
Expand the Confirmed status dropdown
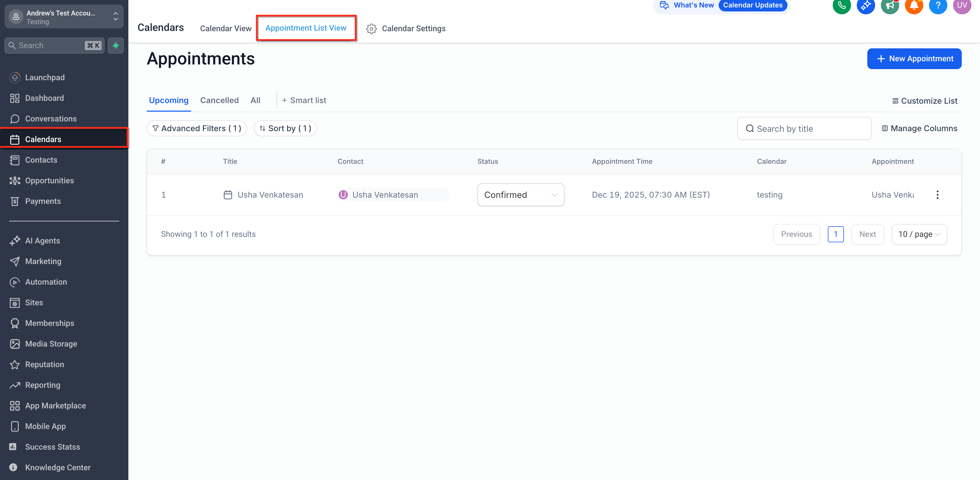pos(520,195)
